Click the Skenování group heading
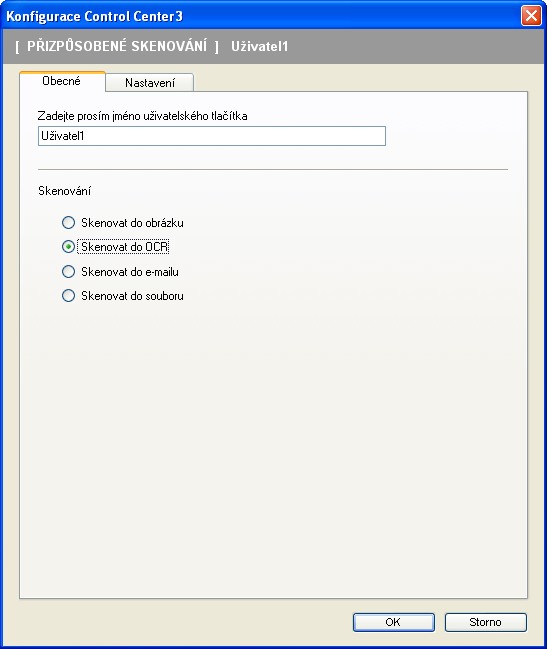Viewport: 549px width, 649px height. [64, 191]
